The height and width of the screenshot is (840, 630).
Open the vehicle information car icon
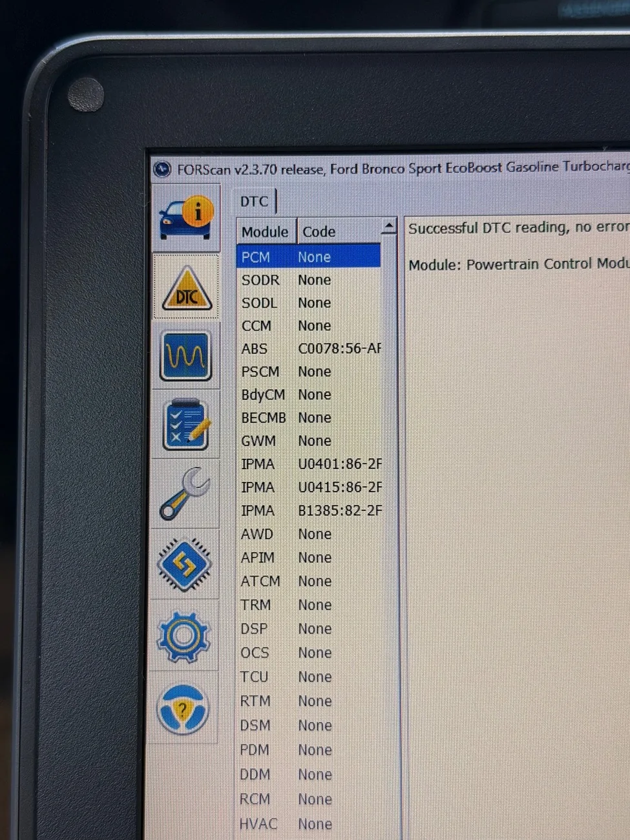186,217
